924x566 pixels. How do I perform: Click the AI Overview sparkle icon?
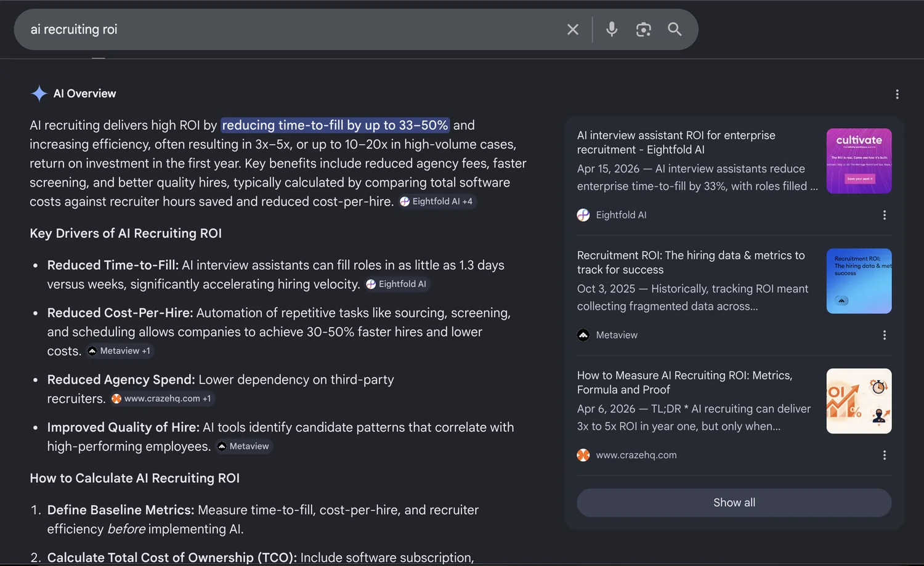coord(39,94)
